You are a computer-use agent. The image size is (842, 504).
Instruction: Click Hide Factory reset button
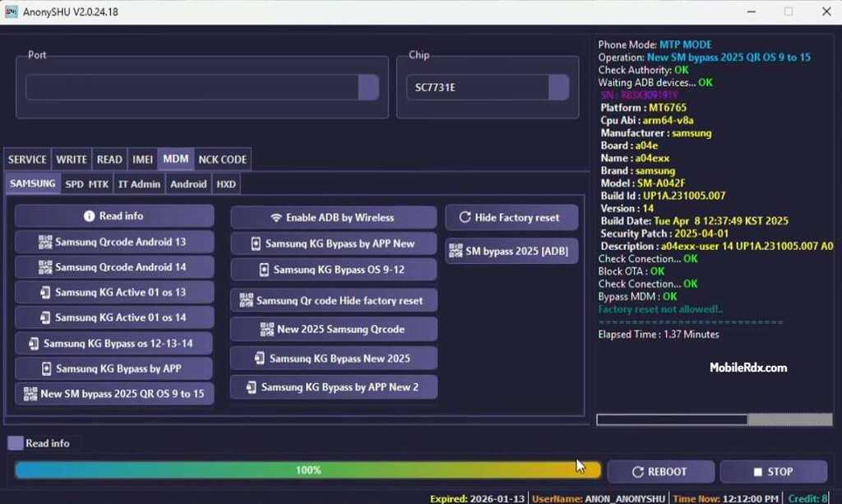[x=511, y=217]
